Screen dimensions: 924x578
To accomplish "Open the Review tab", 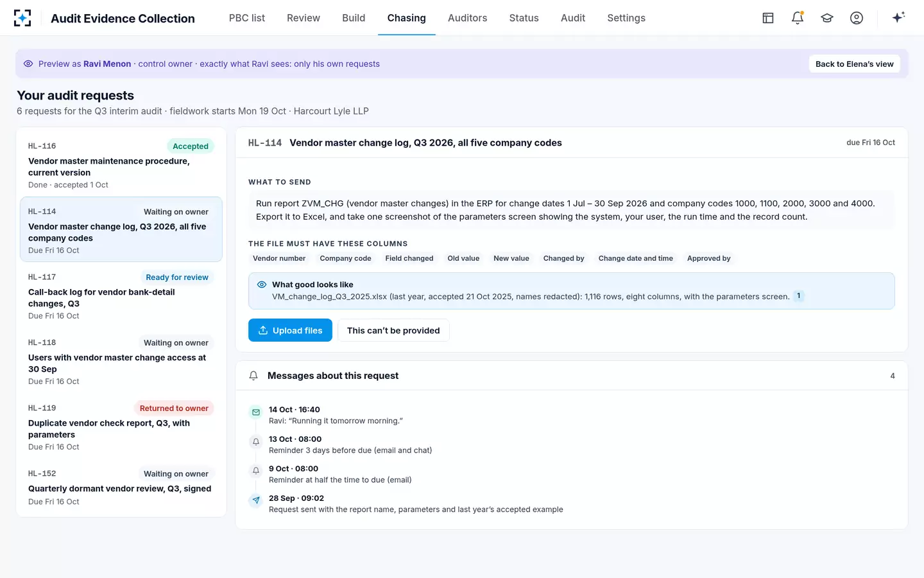I will (x=304, y=18).
